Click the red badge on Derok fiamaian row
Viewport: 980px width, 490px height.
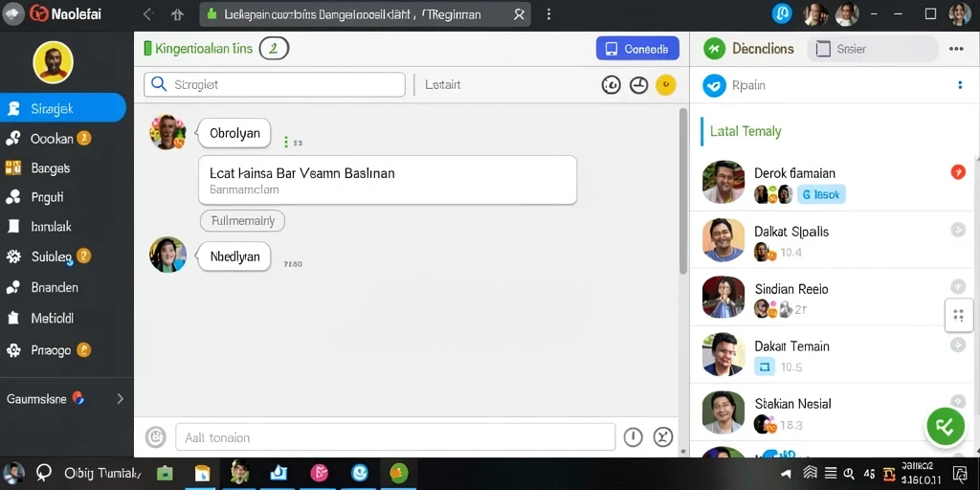(x=958, y=172)
